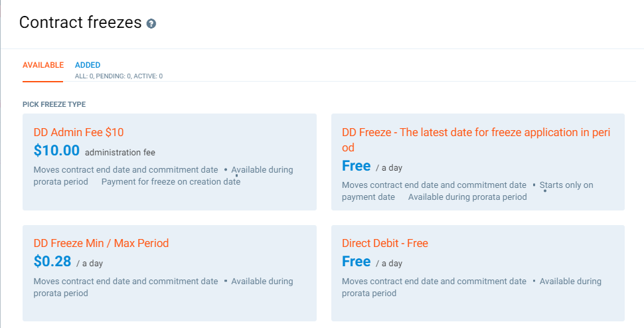
Task: Click '/ a day' beside the $0.28 price
Action: tap(90, 263)
